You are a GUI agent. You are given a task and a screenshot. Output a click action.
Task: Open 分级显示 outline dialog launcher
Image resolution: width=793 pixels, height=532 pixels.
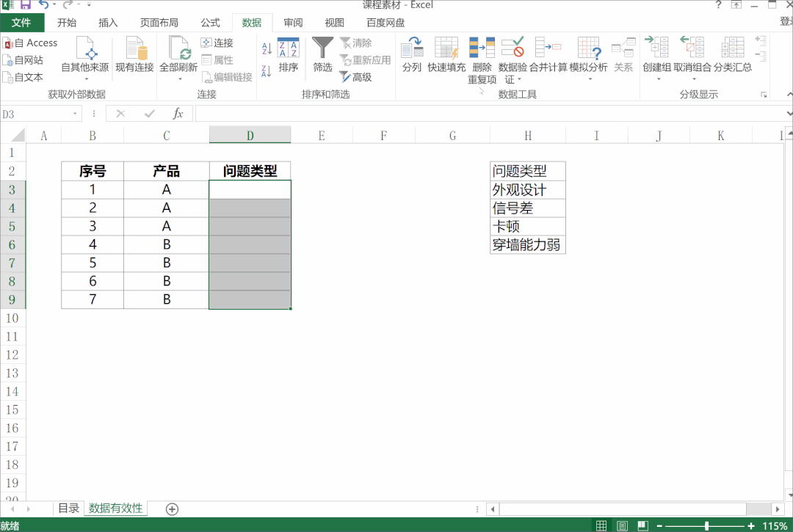[x=764, y=95]
